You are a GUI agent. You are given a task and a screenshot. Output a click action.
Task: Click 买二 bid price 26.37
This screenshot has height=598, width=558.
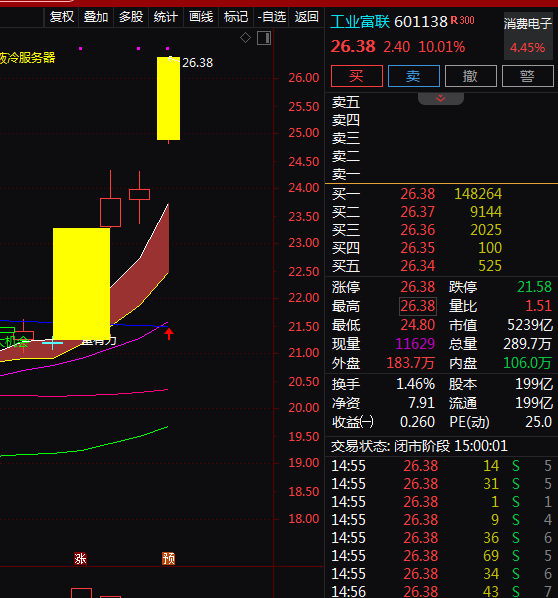[418, 212]
